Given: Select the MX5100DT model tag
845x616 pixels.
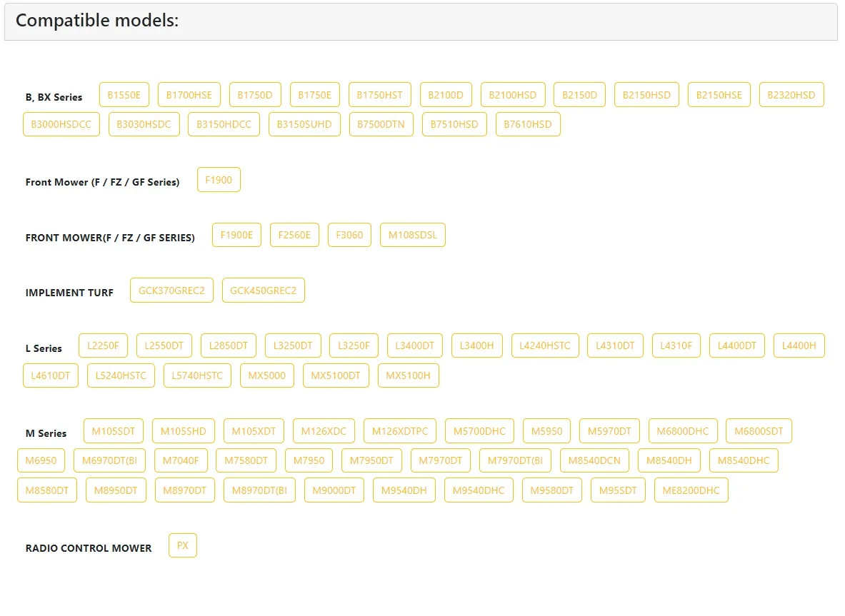Looking at the screenshot, I should coord(336,375).
